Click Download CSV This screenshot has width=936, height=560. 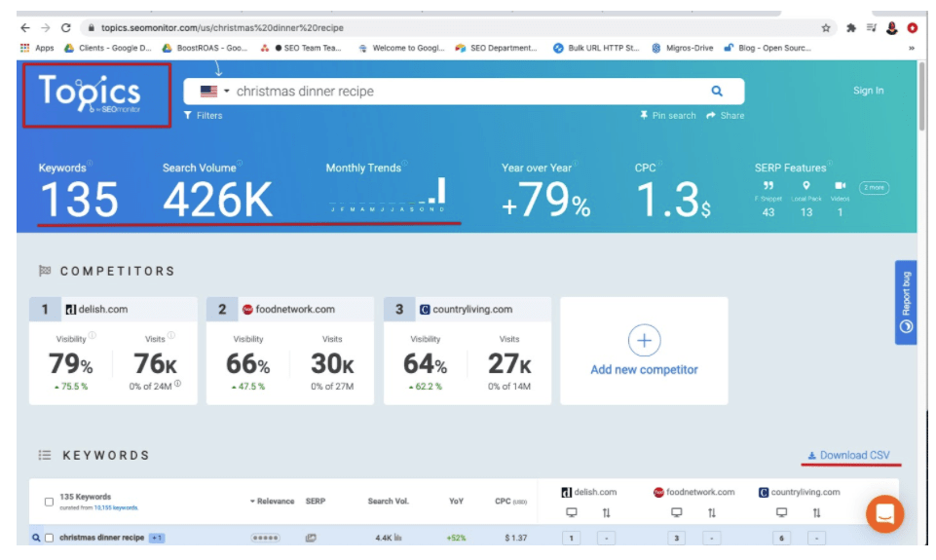tap(849, 456)
